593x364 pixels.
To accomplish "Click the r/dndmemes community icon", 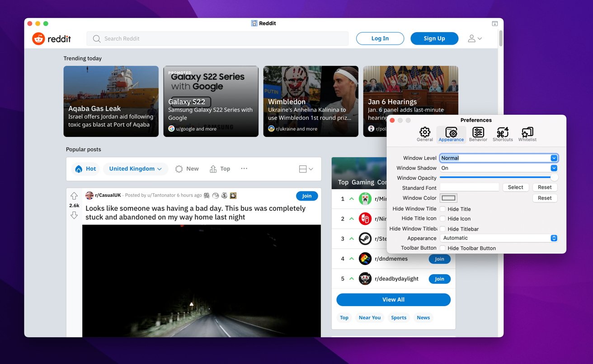I will (365, 259).
